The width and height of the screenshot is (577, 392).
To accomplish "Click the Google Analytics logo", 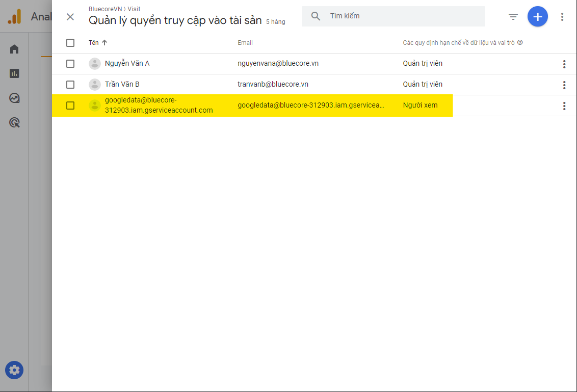I will [14, 17].
